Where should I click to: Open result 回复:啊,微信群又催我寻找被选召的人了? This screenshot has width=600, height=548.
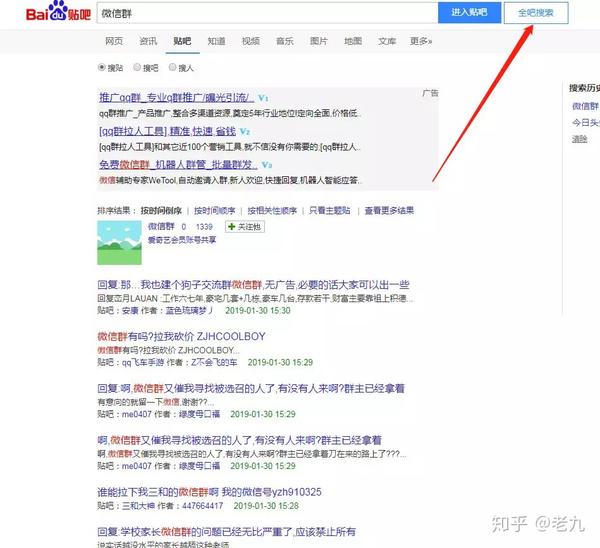tap(251, 388)
